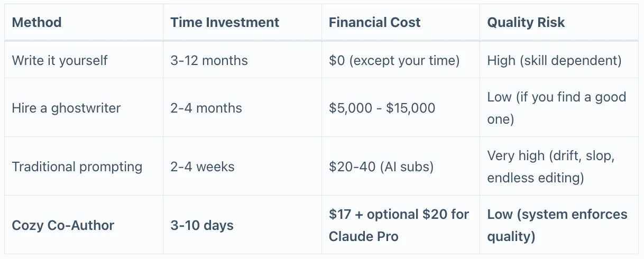
Task: Click the bold '3-10 days' cell
Action: [242, 225]
